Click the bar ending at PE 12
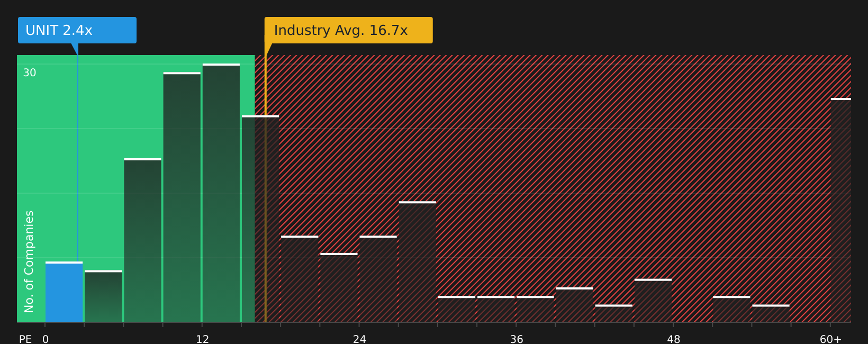868x344 pixels. (182, 197)
